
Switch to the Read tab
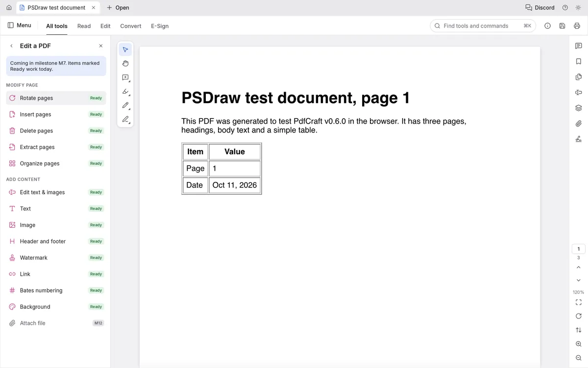coord(84,26)
